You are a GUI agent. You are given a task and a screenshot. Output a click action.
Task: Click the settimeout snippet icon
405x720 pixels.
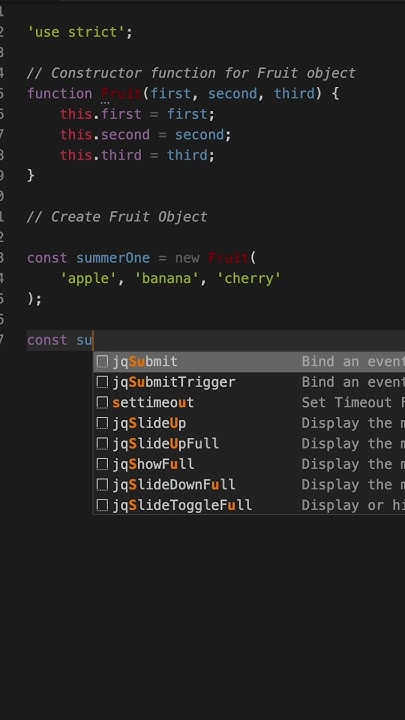point(102,403)
